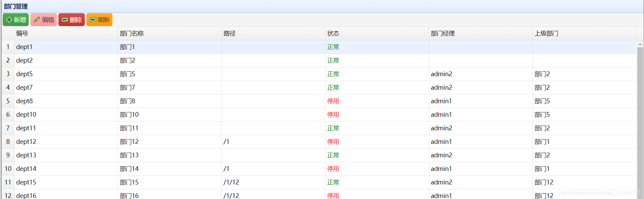The width and height of the screenshot is (644, 199).
Task: Click row number 6
Action: 8,115
